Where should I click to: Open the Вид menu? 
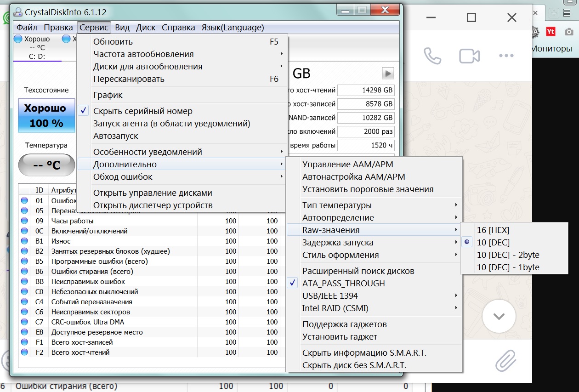[122, 28]
